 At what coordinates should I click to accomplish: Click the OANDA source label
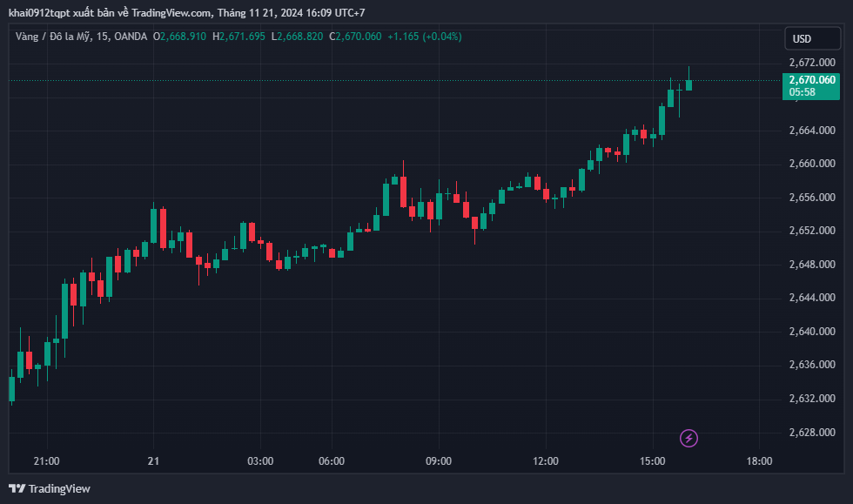point(131,37)
